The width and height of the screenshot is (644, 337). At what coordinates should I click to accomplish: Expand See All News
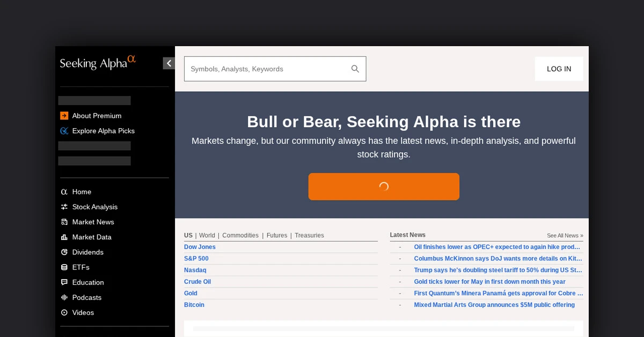point(565,235)
